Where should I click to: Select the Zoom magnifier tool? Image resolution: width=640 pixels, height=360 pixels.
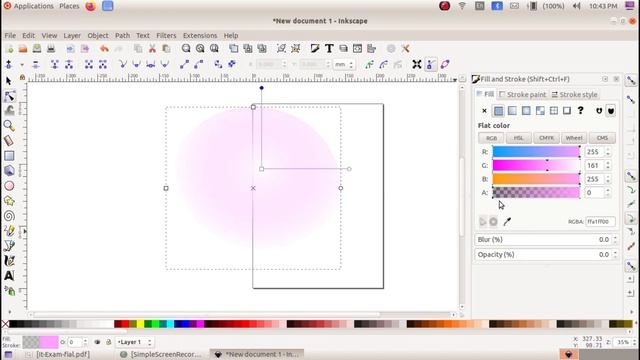[9, 126]
